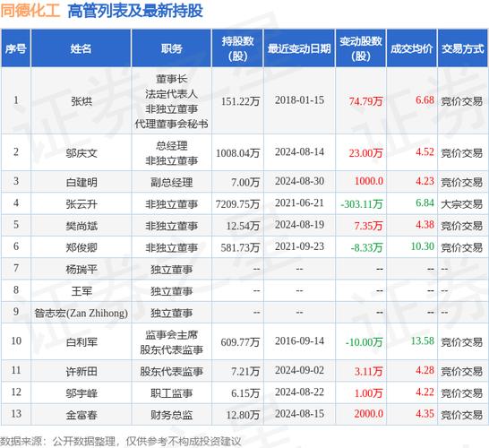Click the date 2024-09-02
489x448 pixels.
click(x=299, y=370)
